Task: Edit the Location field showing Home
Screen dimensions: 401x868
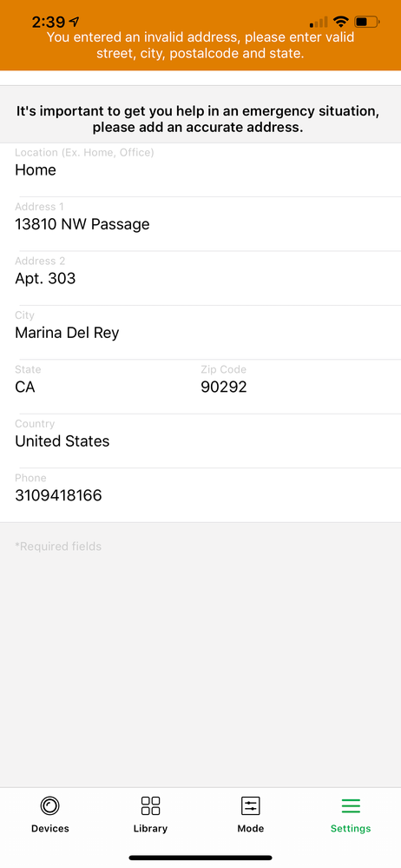Action: click(200, 170)
